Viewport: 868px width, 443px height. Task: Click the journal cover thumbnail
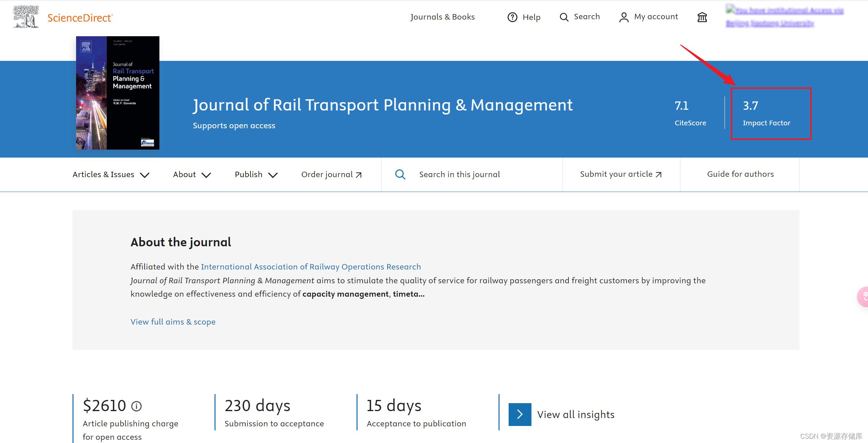(x=117, y=93)
